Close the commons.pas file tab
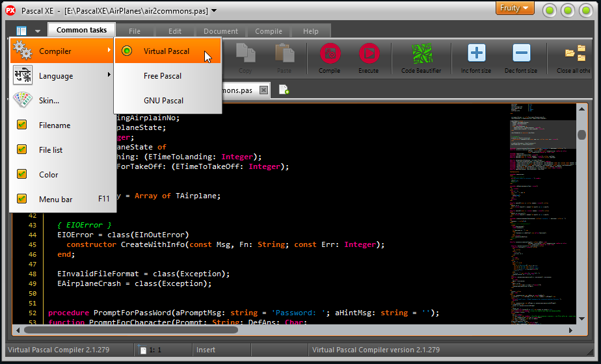This screenshot has width=601, height=364. click(x=263, y=90)
